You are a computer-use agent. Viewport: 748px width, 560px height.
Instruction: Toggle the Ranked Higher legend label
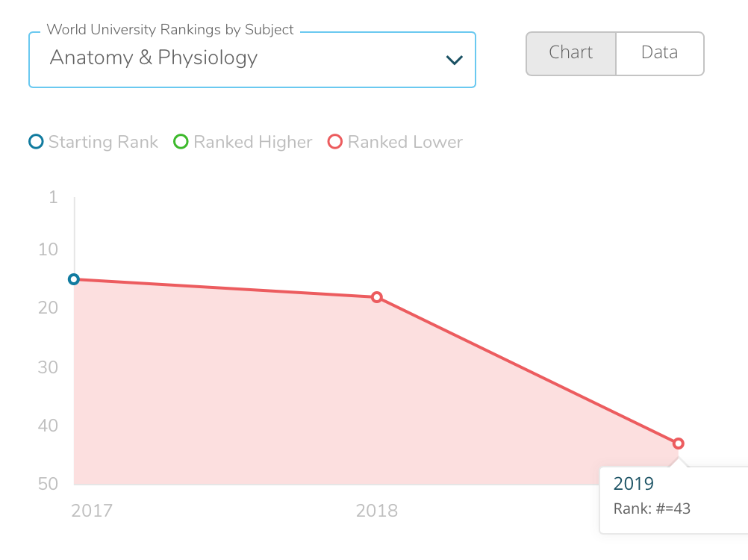252,142
